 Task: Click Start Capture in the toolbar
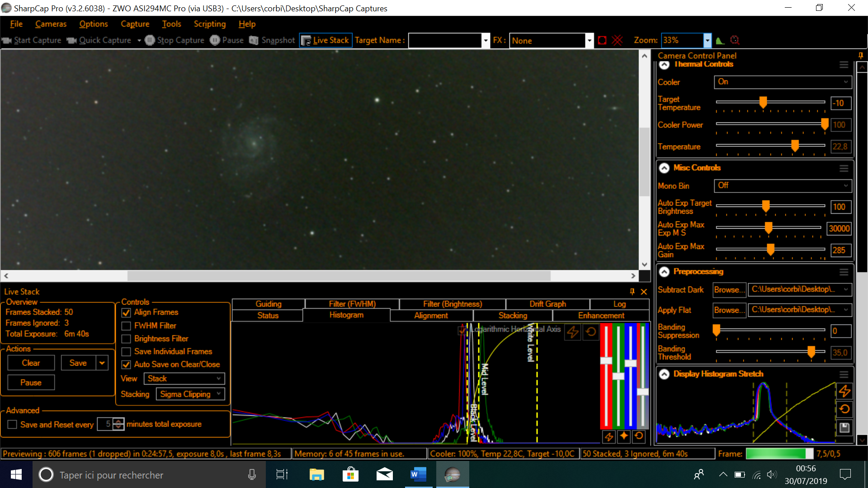pos(32,40)
